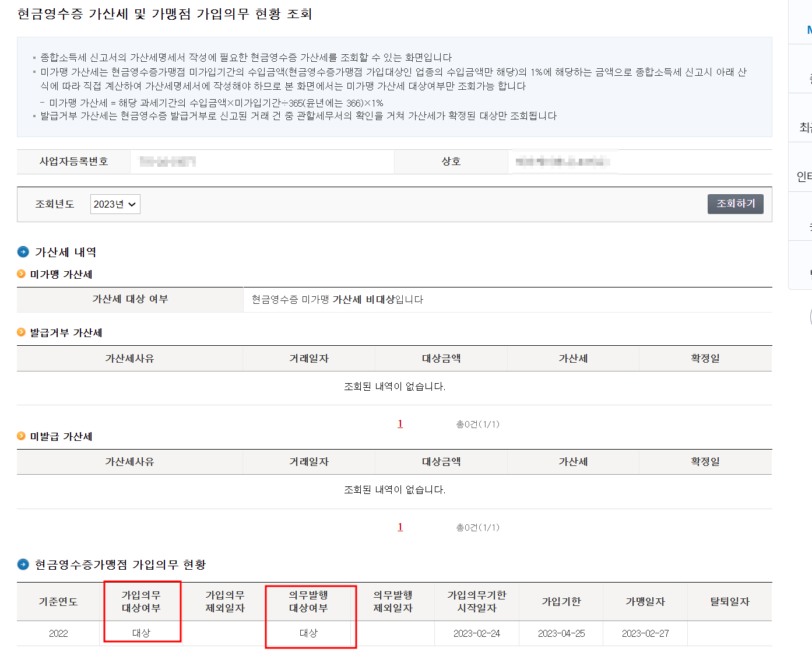Click the 가입의무기한 시작일자 column header
812x652 pixels.
click(477, 602)
